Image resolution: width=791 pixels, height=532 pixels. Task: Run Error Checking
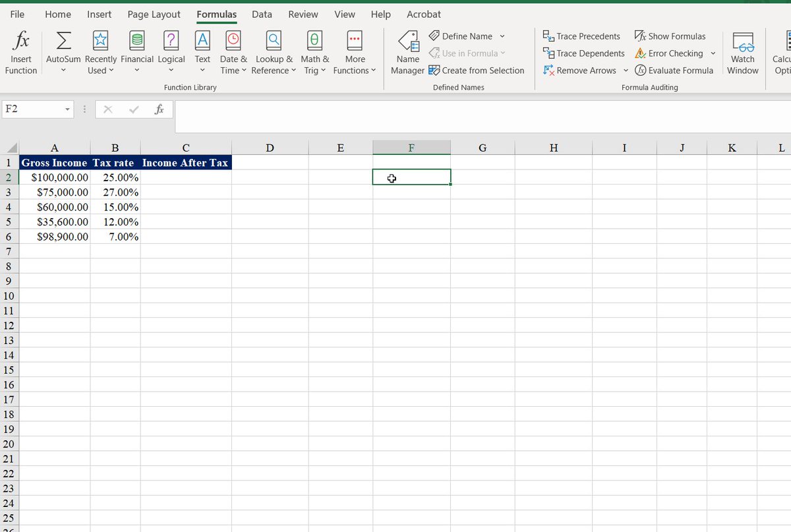click(x=669, y=53)
